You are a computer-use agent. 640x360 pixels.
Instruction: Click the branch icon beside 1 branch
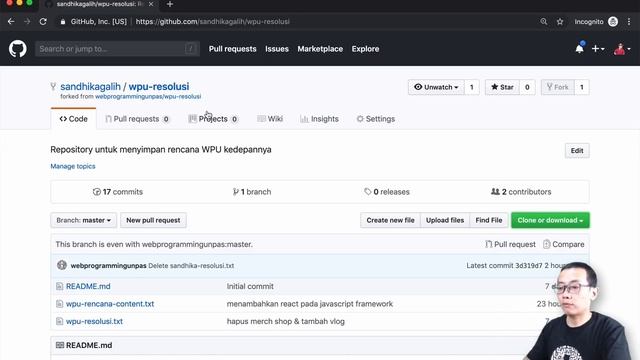coord(236,192)
